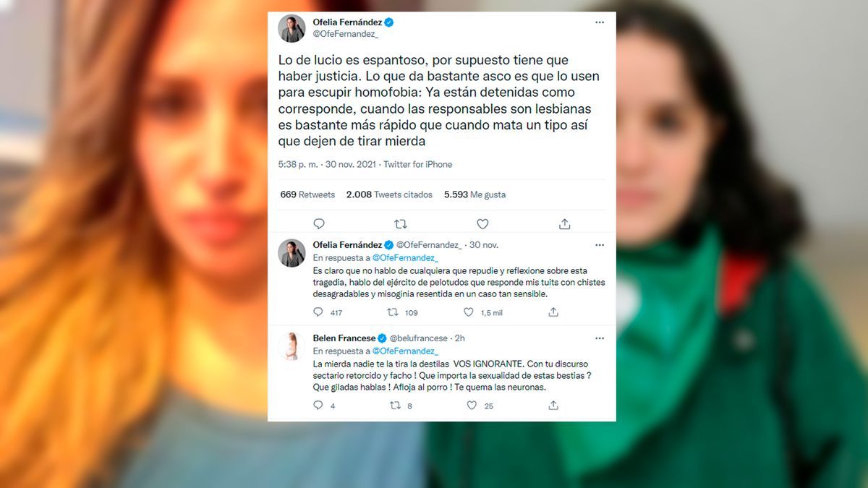
Task: Retweet Belen Francese's reply with 8 retweets
Action: (x=395, y=406)
